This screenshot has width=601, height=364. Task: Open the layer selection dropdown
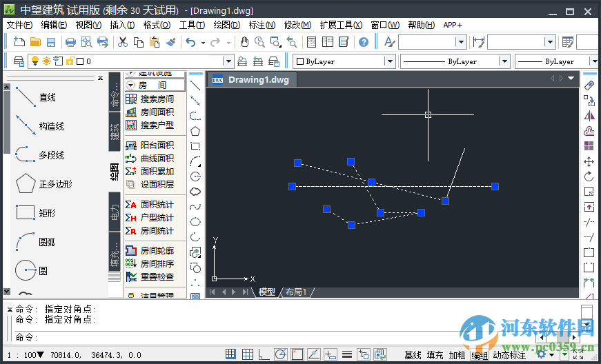tap(228, 61)
